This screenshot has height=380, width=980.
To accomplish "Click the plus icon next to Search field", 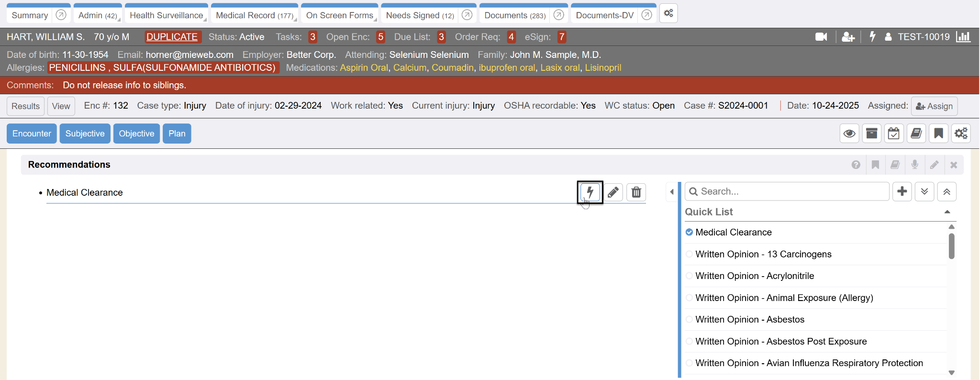I will tap(902, 191).
